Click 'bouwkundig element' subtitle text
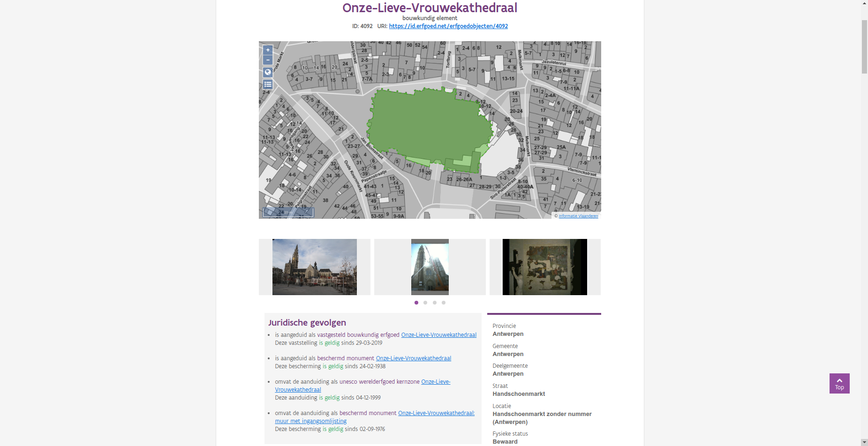 coord(430,18)
